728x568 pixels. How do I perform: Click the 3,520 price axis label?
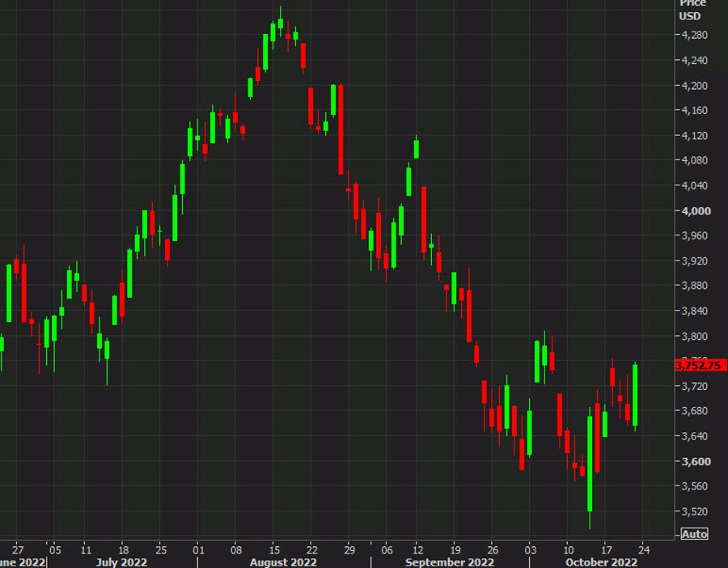coord(696,511)
